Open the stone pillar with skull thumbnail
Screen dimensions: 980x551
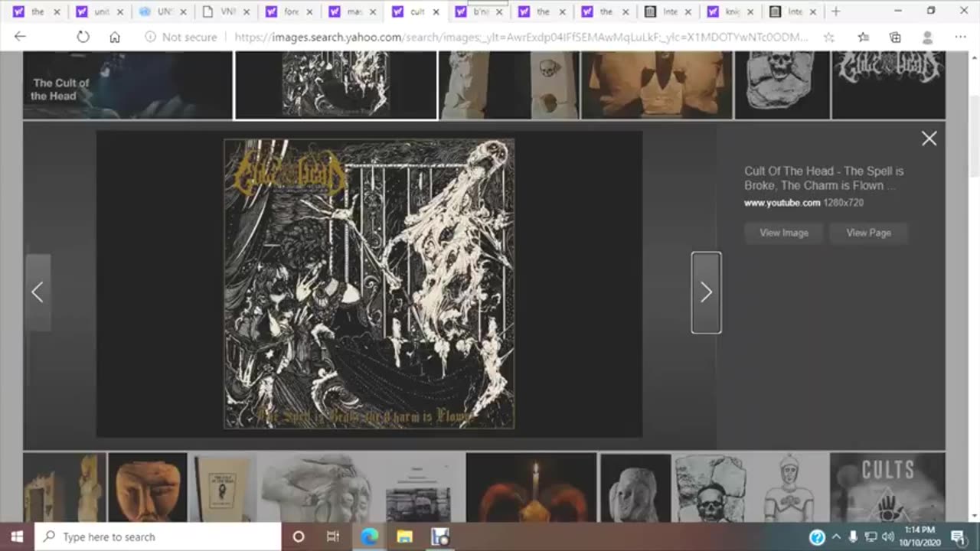click(x=509, y=85)
